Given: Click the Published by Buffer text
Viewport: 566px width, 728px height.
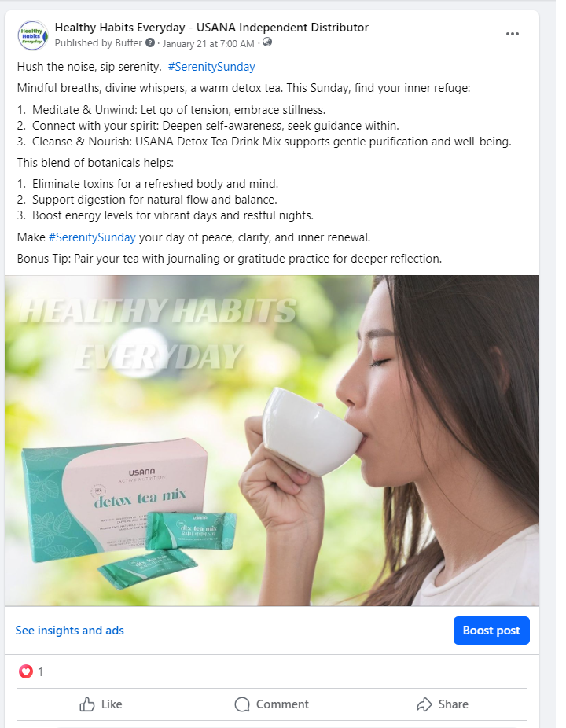Looking at the screenshot, I should pyautogui.click(x=98, y=43).
